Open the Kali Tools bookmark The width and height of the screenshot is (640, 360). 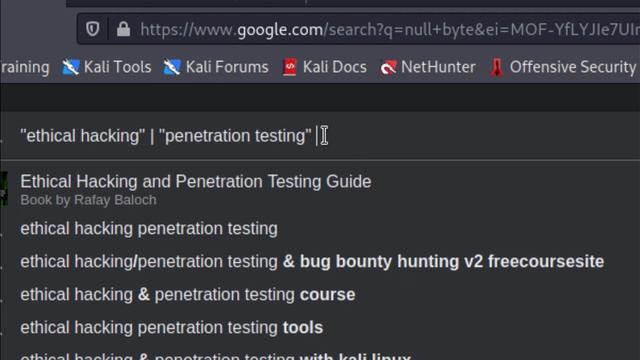coord(107,67)
